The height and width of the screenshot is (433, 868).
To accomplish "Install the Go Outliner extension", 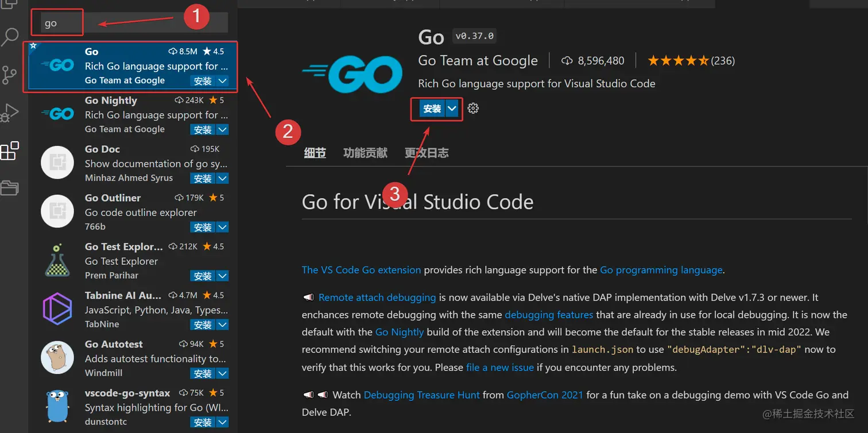I will tap(203, 227).
